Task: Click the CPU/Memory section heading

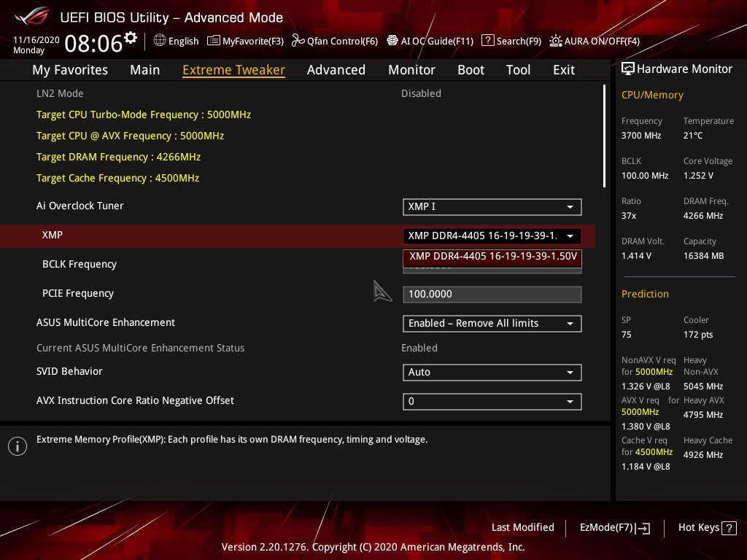Action: [652, 95]
